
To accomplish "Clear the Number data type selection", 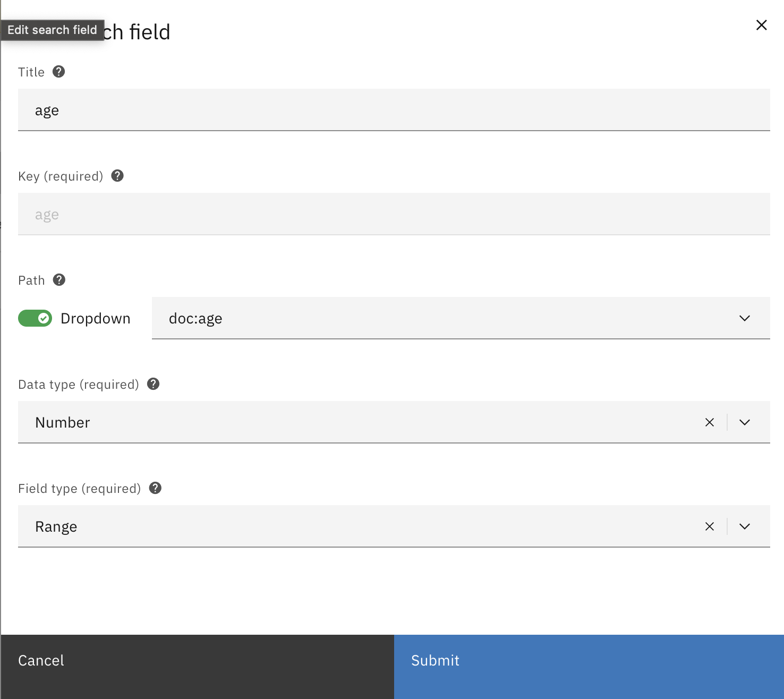I will 709,422.
